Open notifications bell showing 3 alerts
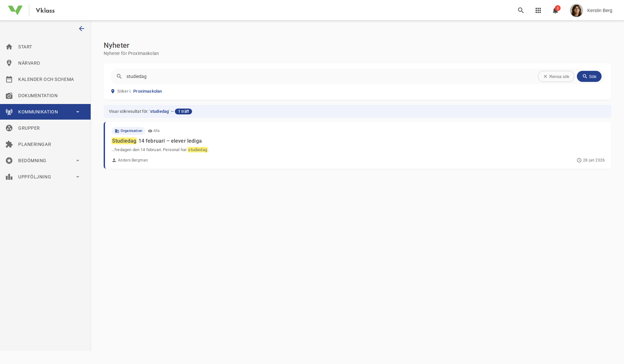 (555, 10)
